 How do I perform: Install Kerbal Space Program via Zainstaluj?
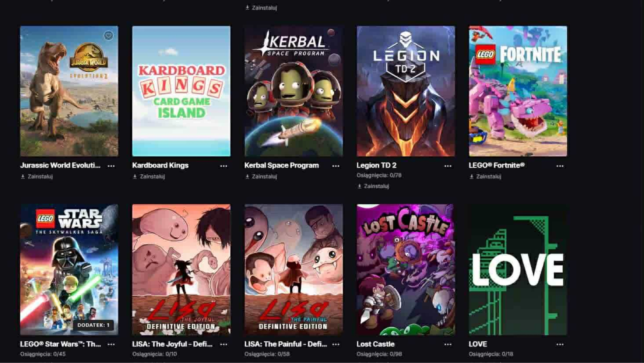(261, 176)
